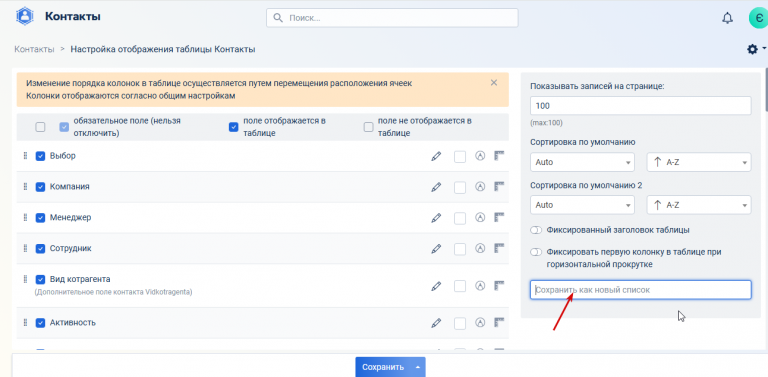The height and width of the screenshot is (377, 768).
Task: Uncheck the Вид котрагента column checkbox
Action: 40,280
